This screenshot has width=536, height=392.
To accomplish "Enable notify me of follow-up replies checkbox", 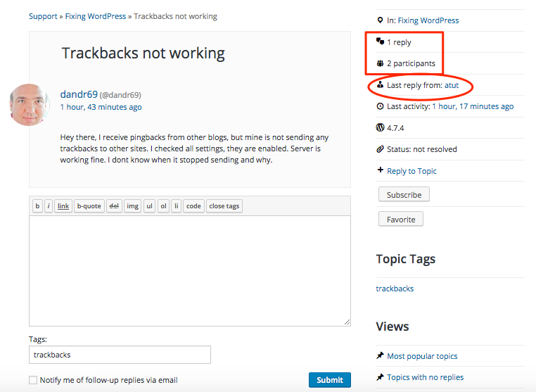I will tap(33, 380).
